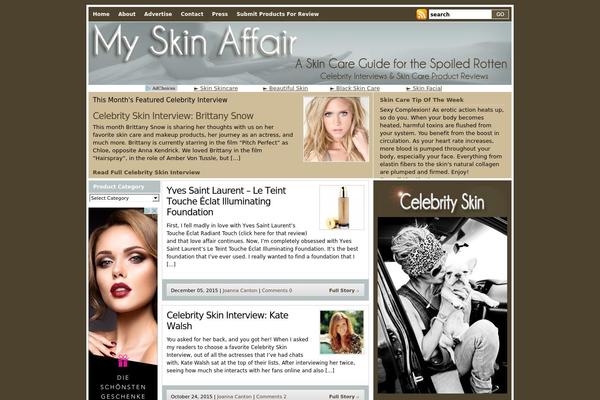The width and height of the screenshot is (600, 400).
Task: Click 'This Month's Featured Celebrity Interview' text
Action: coord(160,100)
